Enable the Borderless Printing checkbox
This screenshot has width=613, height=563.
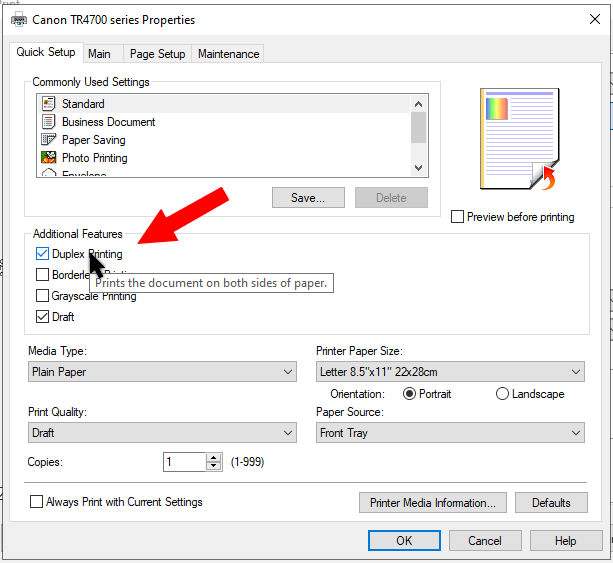click(x=42, y=274)
